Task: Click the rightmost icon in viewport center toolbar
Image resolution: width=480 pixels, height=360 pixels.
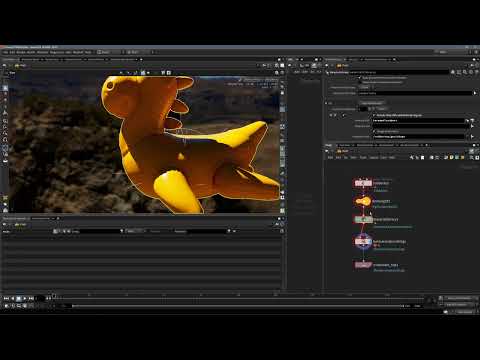Action: coord(169,72)
